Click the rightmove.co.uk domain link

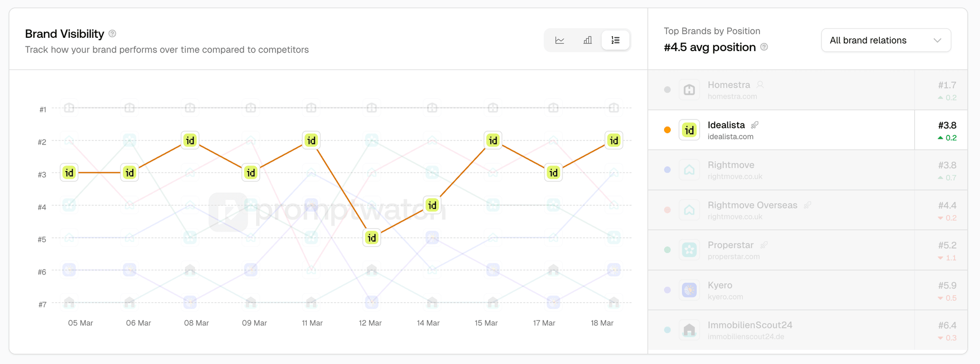[x=734, y=177]
